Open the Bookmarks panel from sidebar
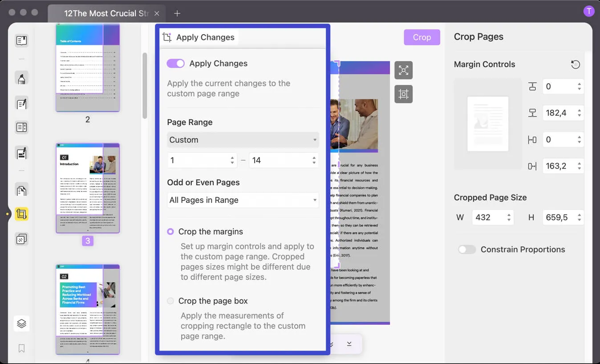The height and width of the screenshot is (364, 600). click(21, 348)
